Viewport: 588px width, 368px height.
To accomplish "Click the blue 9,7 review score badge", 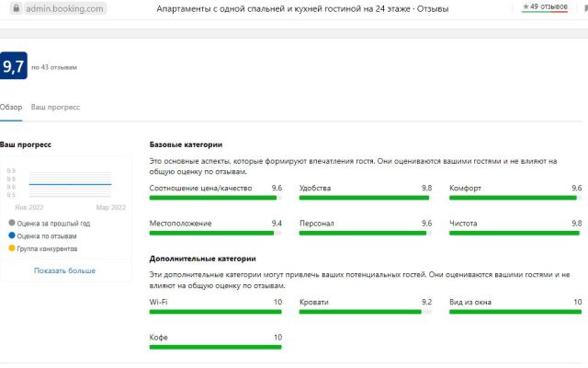I will [x=13, y=66].
